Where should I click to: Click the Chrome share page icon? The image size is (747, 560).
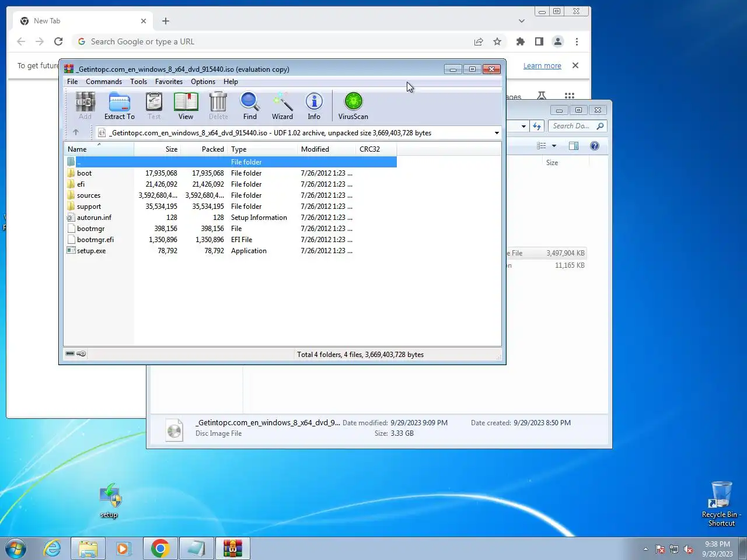[479, 41]
